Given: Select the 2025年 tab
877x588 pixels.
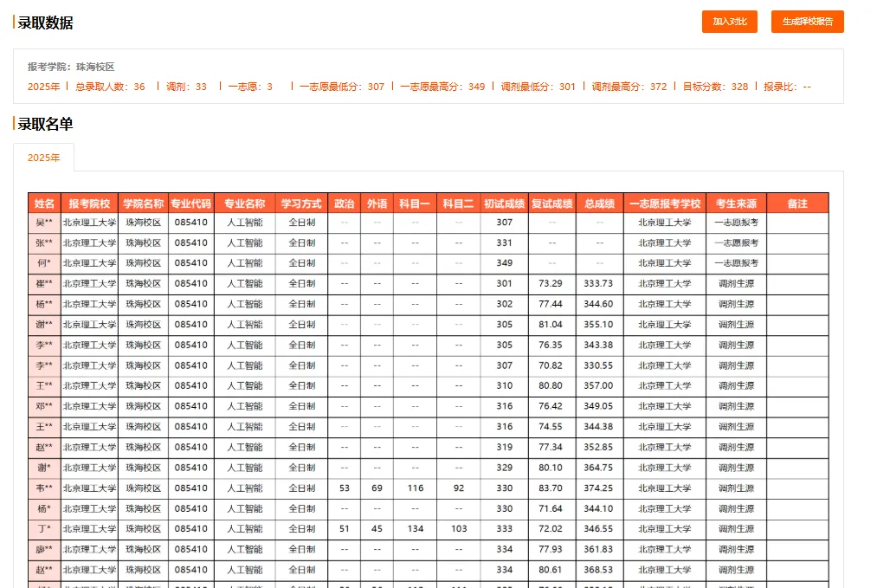Looking at the screenshot, I should click(43, 158).
